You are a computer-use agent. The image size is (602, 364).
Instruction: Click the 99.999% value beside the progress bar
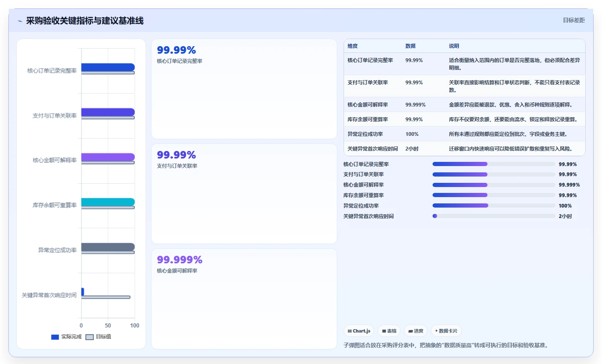pos(569,185)
